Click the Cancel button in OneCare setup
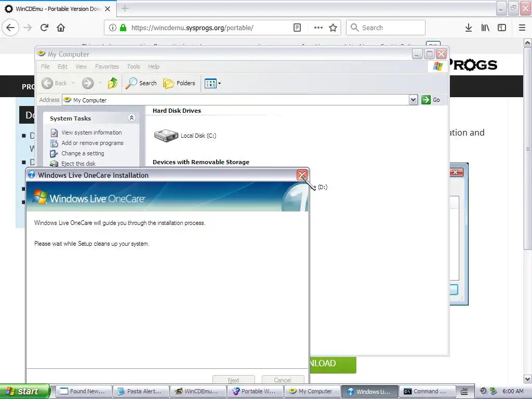The image size is (532, 399). tap(283, 380)
